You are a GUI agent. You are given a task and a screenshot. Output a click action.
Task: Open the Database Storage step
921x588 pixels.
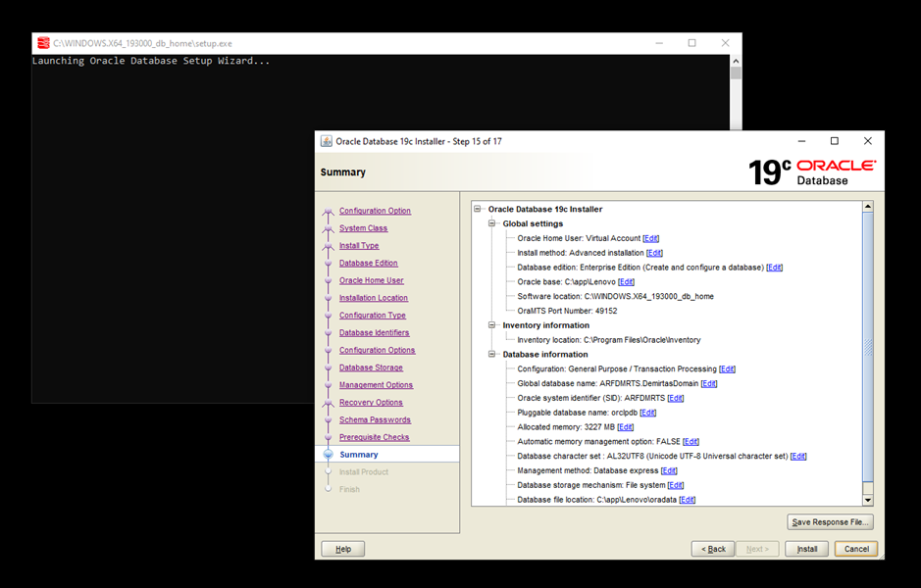(371, 367)
